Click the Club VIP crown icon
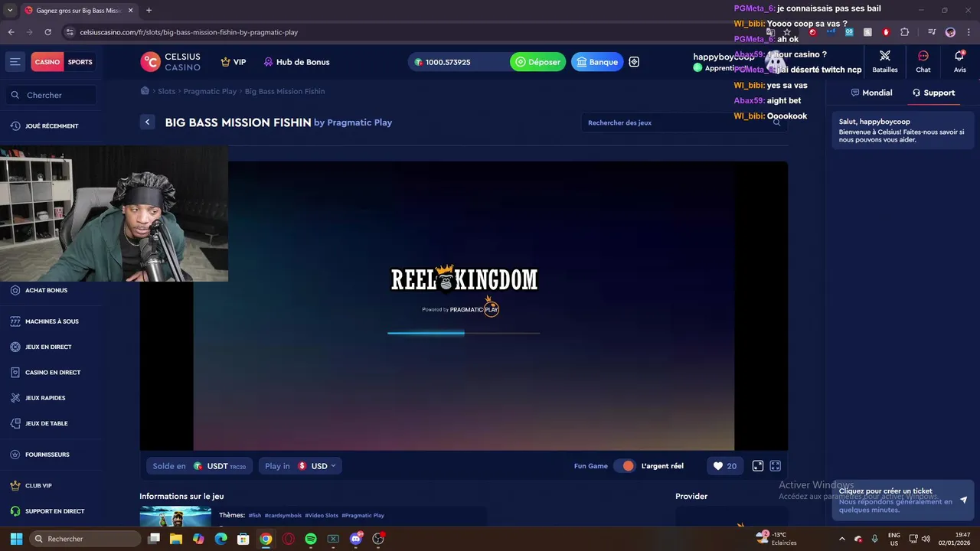 point(15,486)
